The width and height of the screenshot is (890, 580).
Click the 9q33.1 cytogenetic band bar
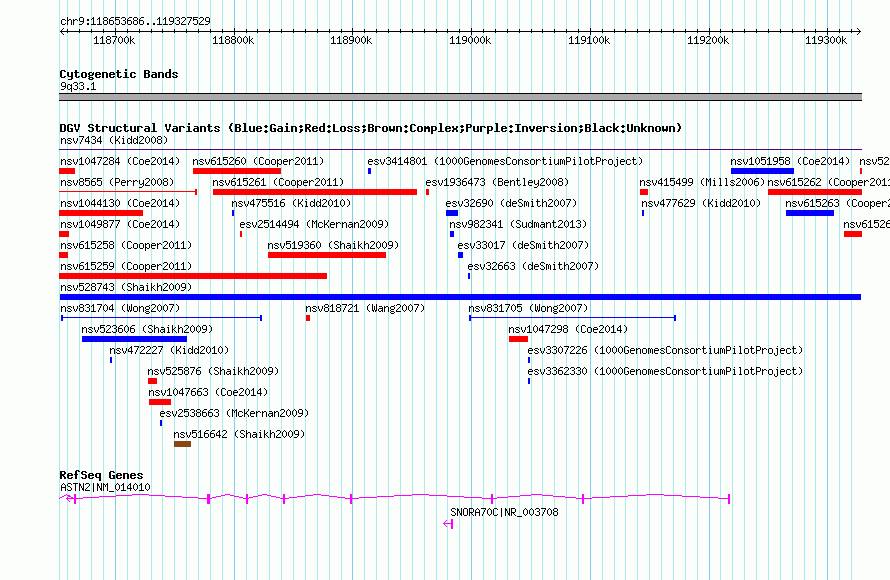click(x=460, y=97)
